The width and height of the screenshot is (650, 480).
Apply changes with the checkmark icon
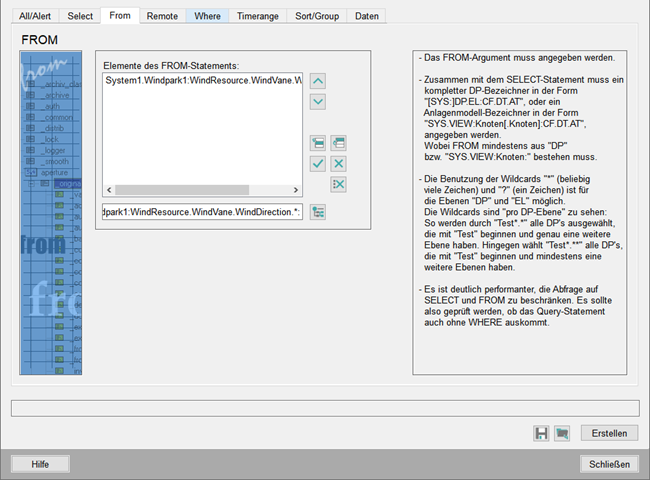tap(318, 163)
